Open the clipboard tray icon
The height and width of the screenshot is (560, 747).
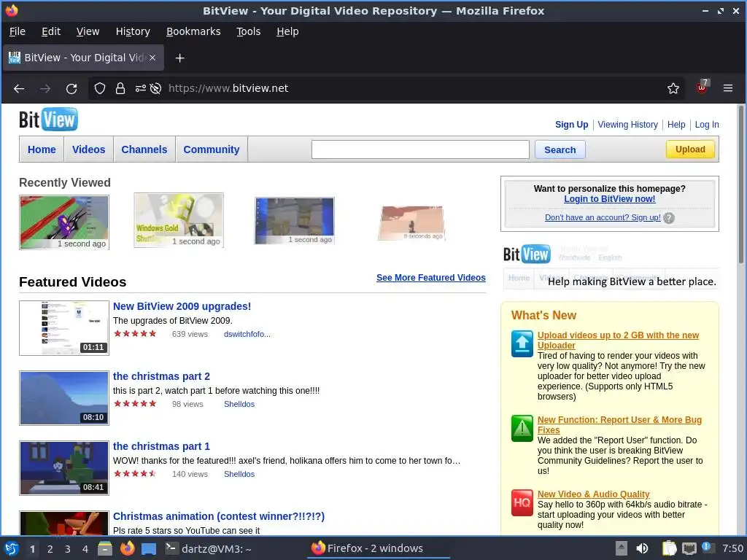[x=670, y=548]
